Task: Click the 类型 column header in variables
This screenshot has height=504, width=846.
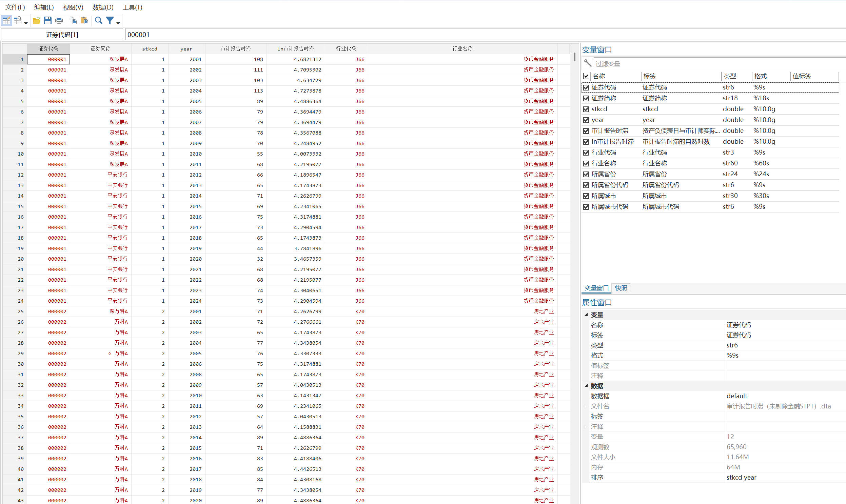Action: (x=730, y=76)
